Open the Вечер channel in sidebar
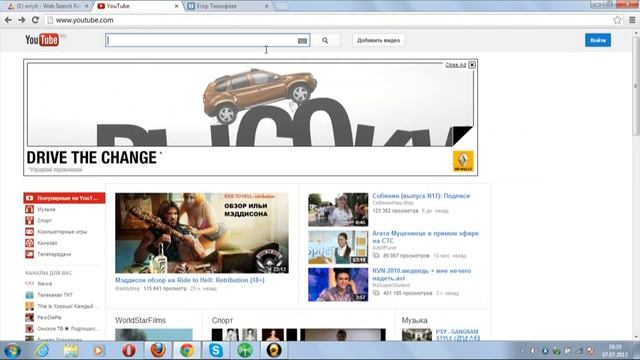This screenshot has height=360, width=640. [x=44, y=284]
